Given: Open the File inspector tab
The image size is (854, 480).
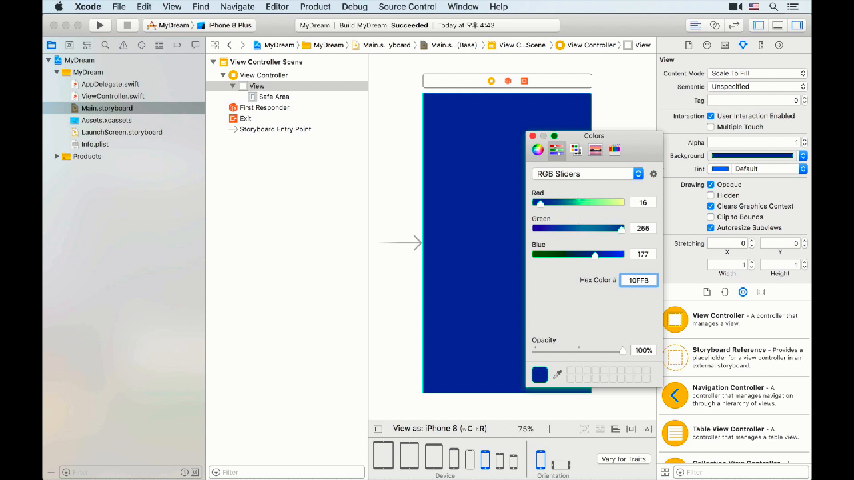Looking at the screenshot, I should [689, 45].
